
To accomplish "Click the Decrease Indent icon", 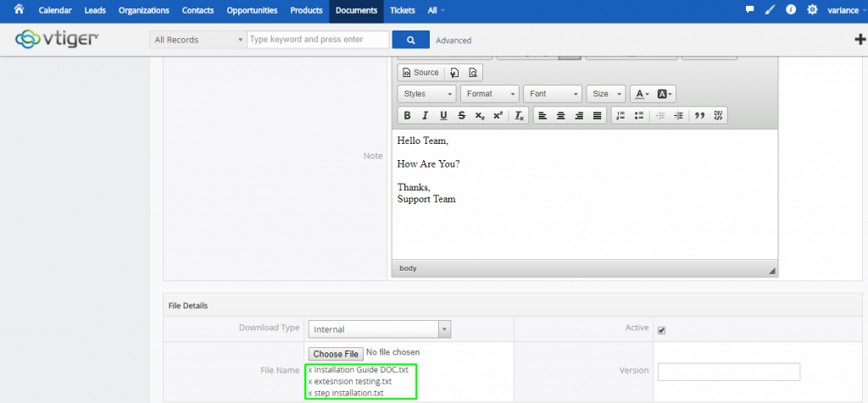I will pos(659,115).
